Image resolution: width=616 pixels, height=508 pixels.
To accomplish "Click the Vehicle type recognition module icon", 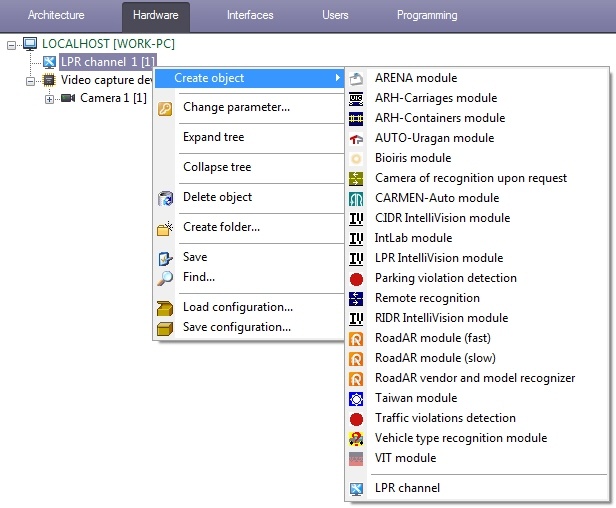I will 357,438.
